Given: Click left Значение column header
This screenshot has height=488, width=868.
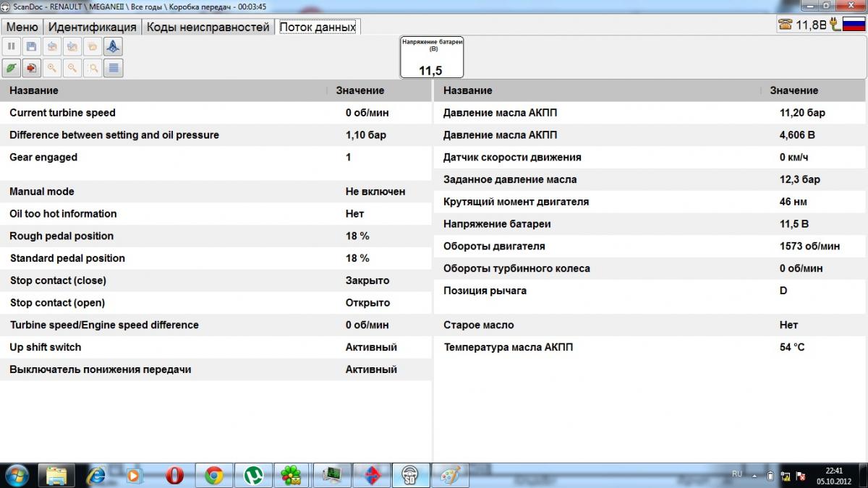Looking at the screenshot, I should [x=379, y=90].
